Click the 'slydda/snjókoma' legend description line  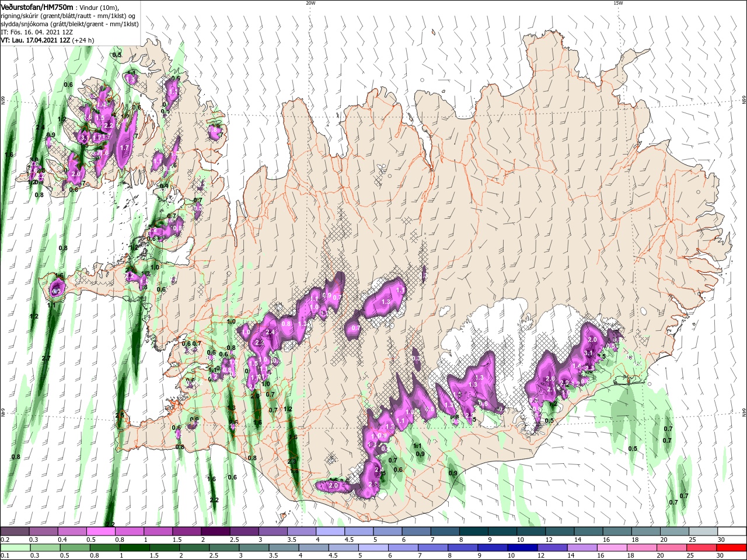point(69,24)
